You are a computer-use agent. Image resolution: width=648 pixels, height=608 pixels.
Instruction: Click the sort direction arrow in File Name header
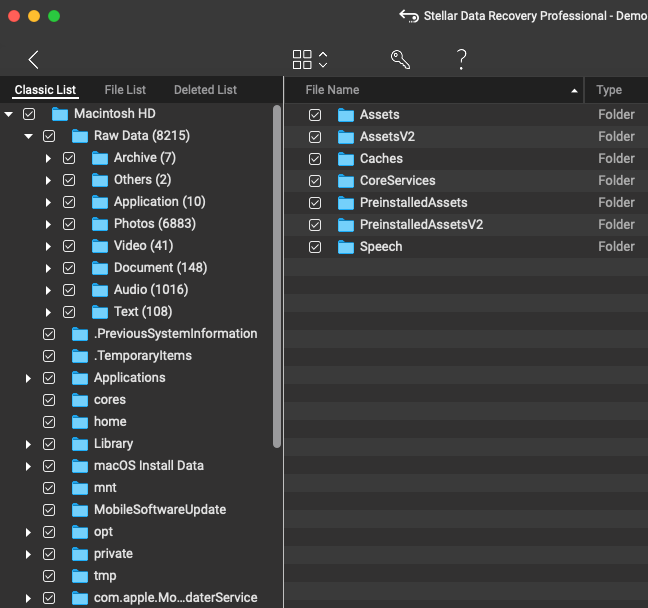pyautogui.click(x=574, y=91)
